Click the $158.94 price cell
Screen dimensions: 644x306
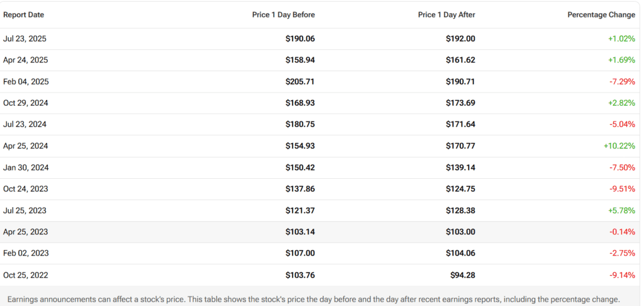300,60
